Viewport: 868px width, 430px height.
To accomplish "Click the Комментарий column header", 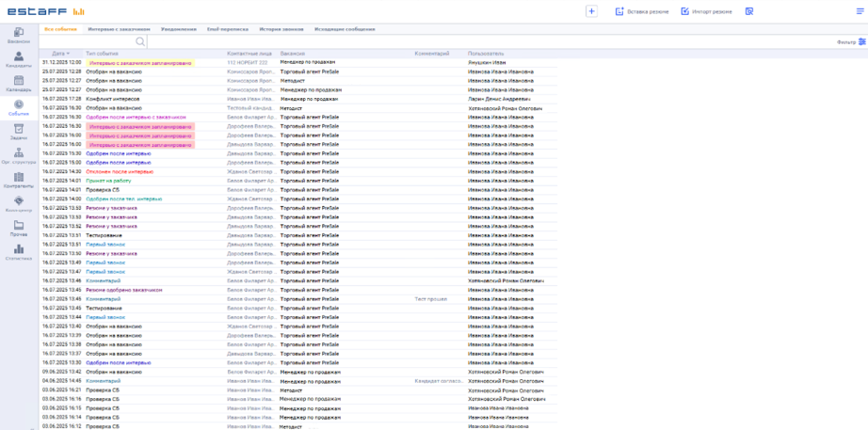I will click(x=432, y=54).
